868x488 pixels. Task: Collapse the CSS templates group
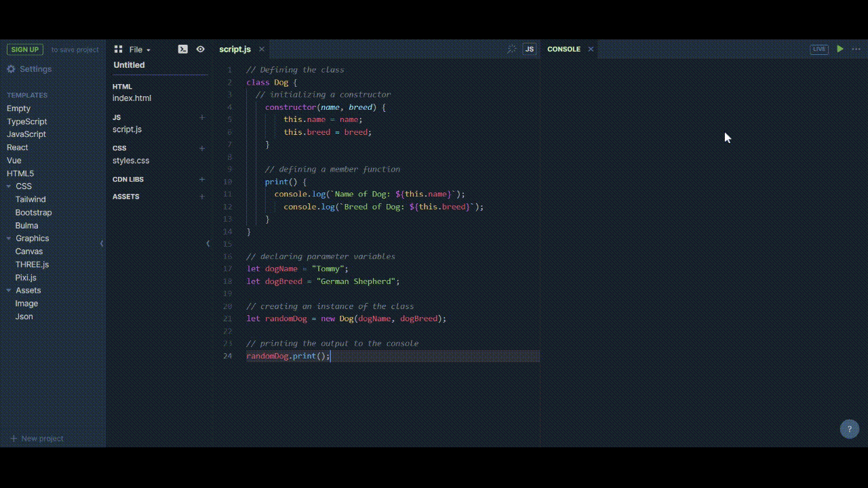pyautogui.click(x=9, y=186)
